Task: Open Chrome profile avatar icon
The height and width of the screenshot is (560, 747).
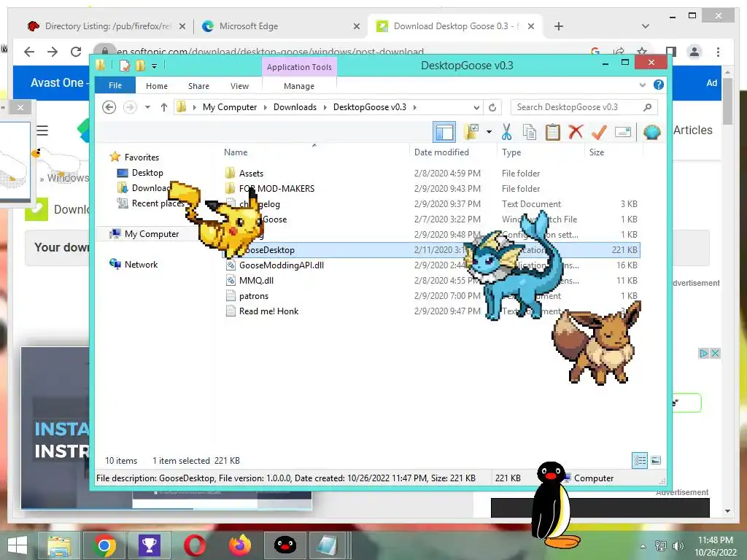Action: point(694,52)
